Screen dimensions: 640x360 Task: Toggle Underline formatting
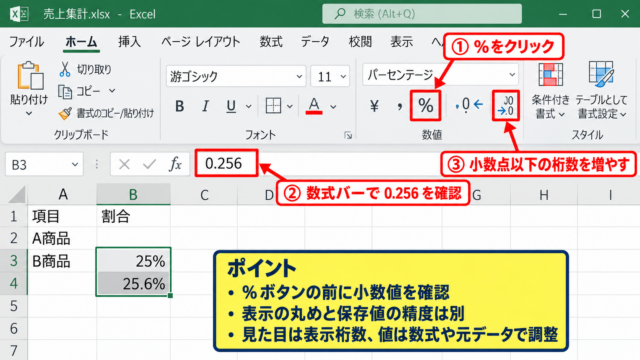(x=231, y=107)
